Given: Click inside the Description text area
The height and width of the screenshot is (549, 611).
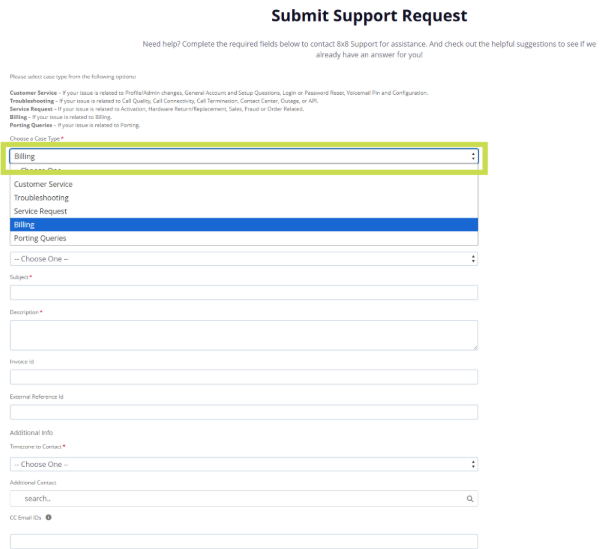Looking at the screenshot, I should tap(243, 334).
